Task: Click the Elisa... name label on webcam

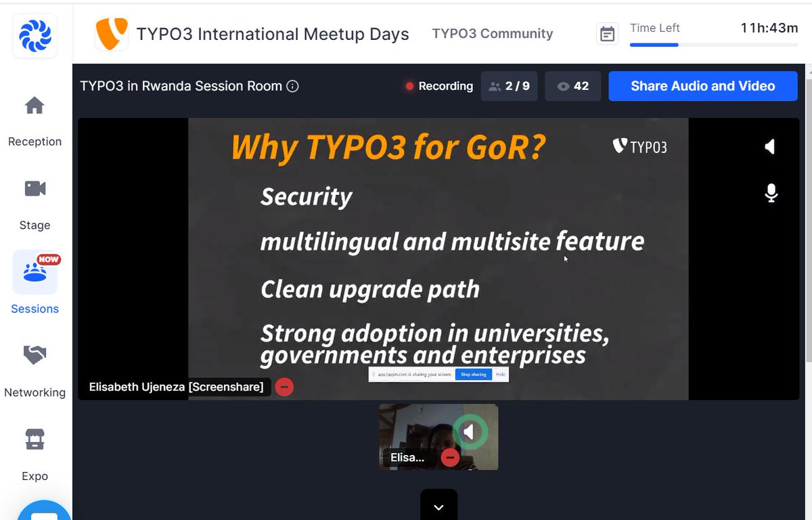Action: tap(407, 458)
